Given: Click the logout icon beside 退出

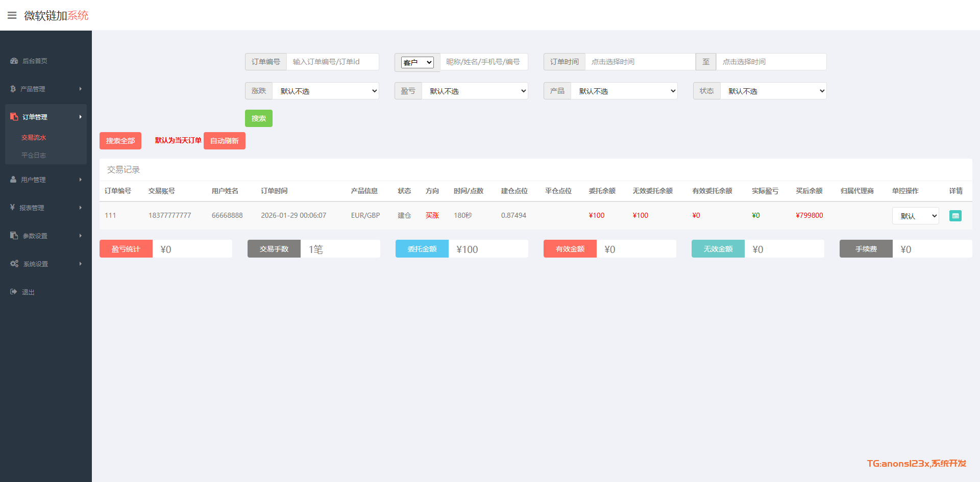Looking at the screenshot, I should 13,292.
